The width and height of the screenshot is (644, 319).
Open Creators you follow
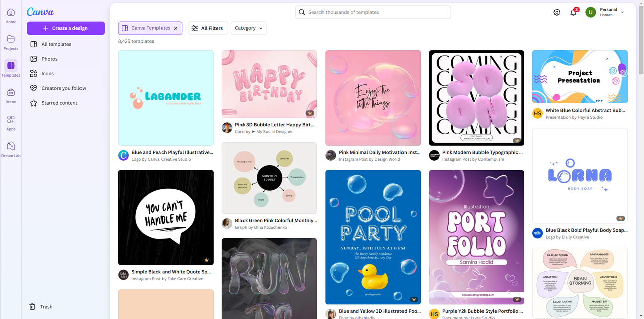pos(65,88)
